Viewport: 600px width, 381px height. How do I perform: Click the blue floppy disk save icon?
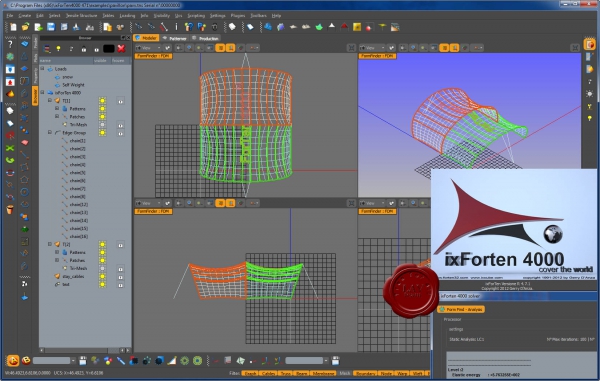(51, 27)
